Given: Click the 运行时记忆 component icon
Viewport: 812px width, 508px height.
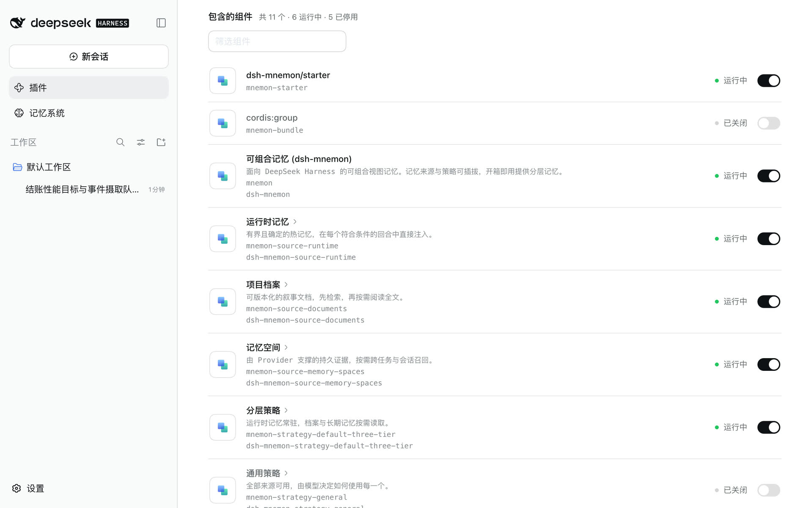Looking at the screenshot, I should tap(222, 239).
